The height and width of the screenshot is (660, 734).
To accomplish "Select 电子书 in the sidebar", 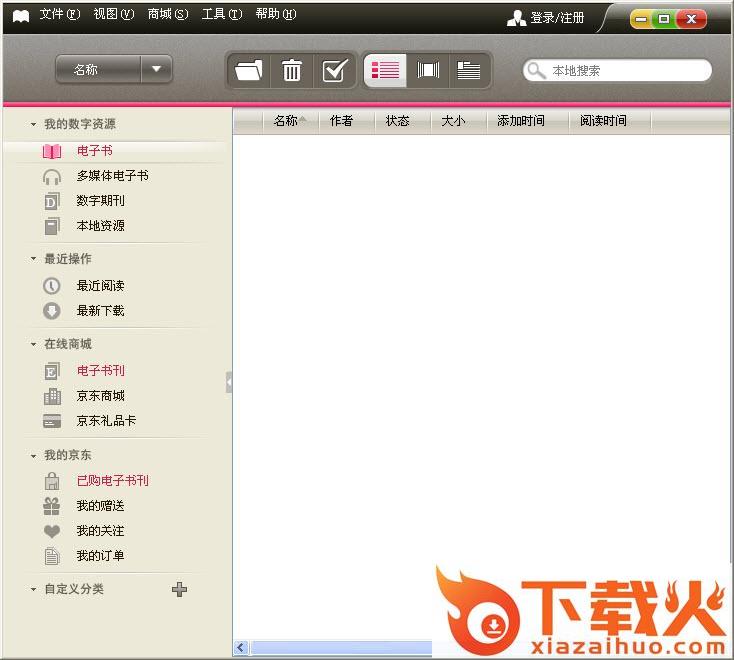I will [95, 151].
